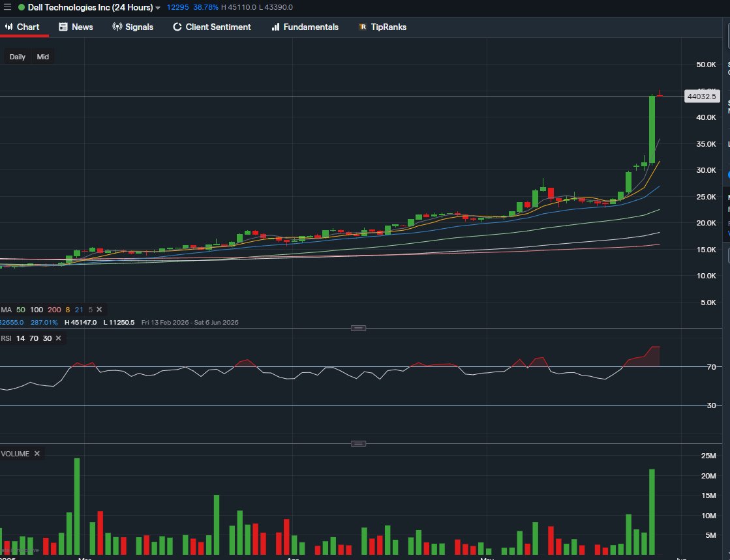This screenshot has height=560, width=730.
Task: Click the L 11250.5 low value
Action: pyautogui.click(x=119, y=322)
